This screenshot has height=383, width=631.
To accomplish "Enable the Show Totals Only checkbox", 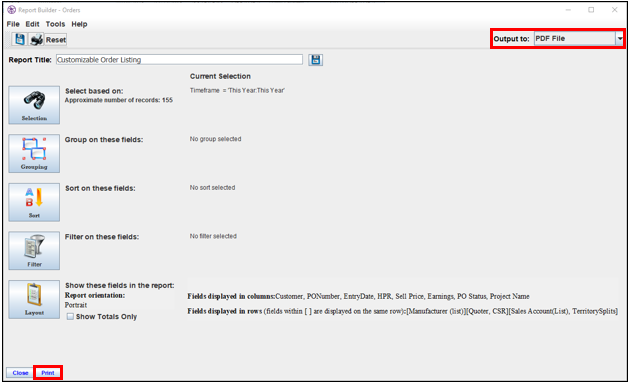I will pyautogui.click(x=70, y=317).
